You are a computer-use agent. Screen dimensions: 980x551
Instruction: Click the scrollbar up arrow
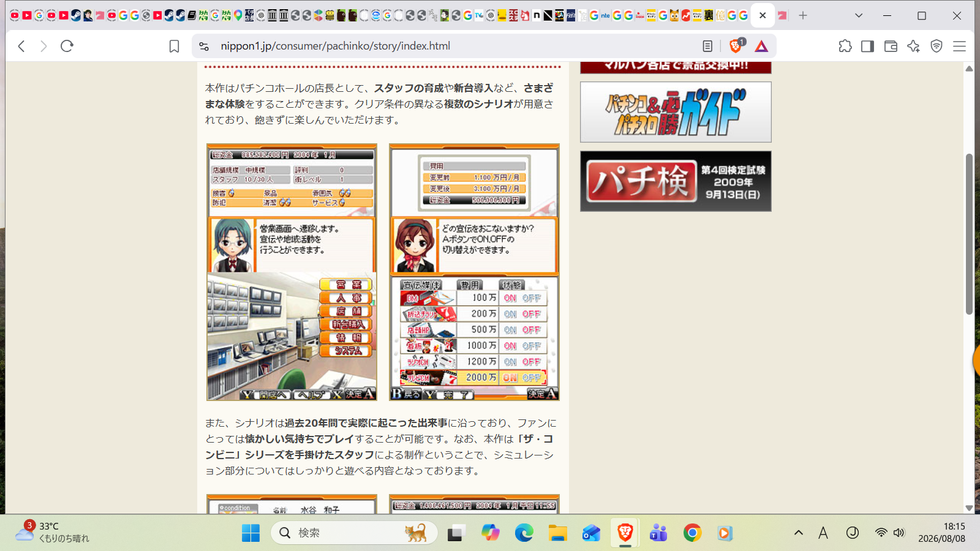tap(969, 68)
